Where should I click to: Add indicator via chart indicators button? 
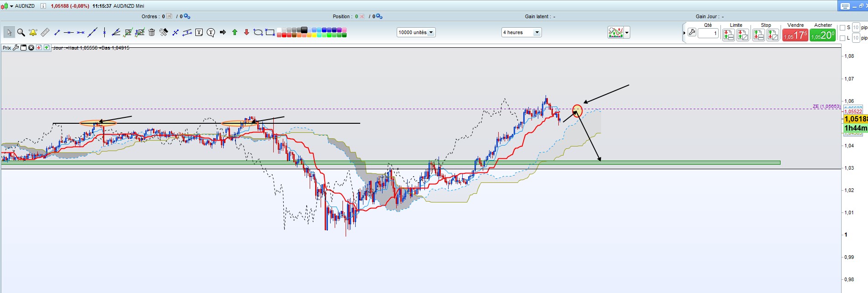(x=616, y=32)
